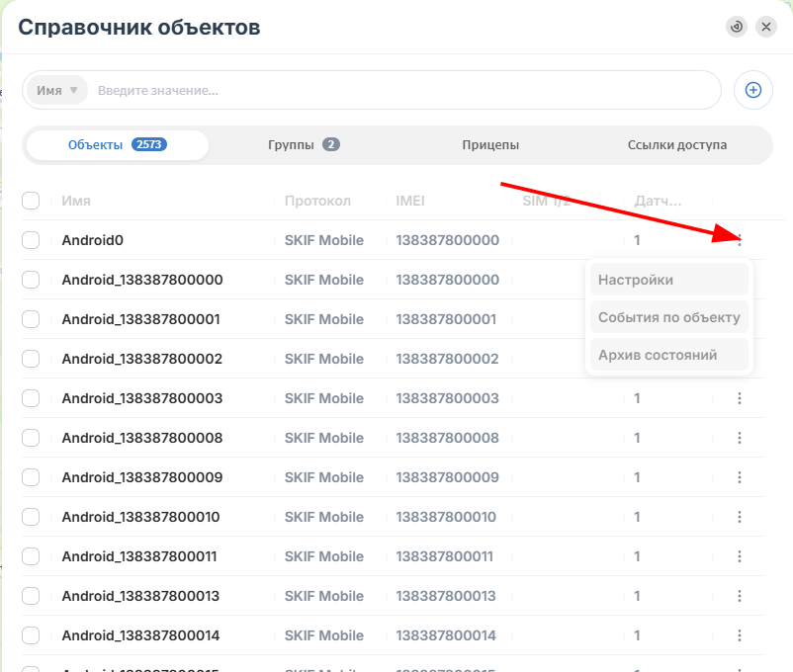Switch to the Группы tab

click(x=304, y=145)
